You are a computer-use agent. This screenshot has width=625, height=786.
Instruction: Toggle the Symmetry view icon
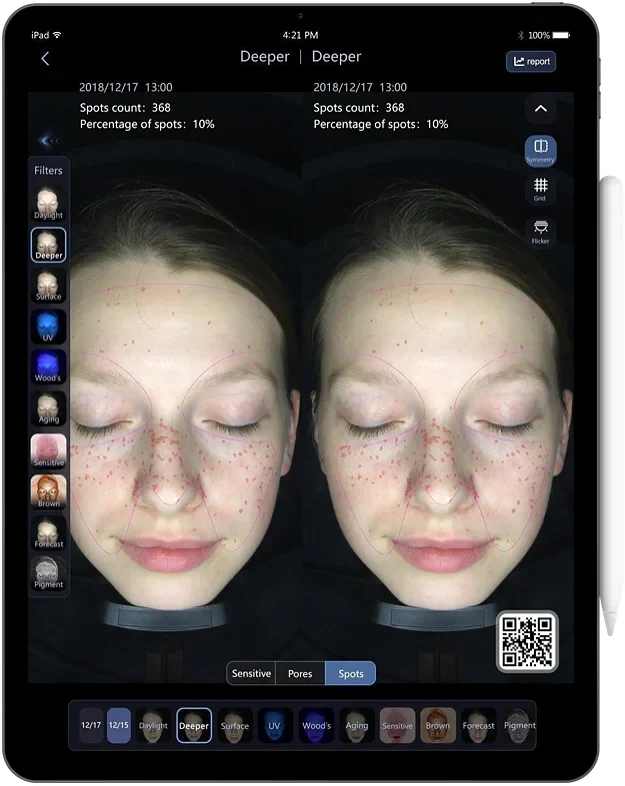tap(540, 150)
